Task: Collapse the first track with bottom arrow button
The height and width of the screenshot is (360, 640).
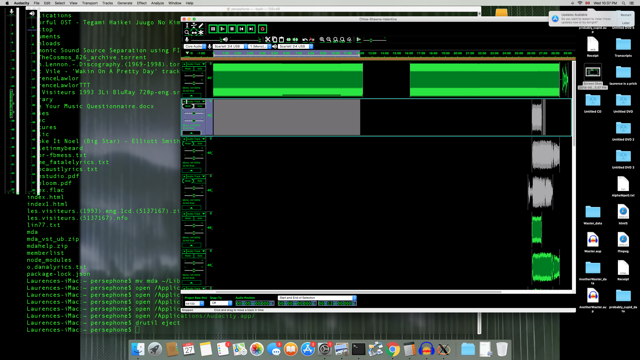Action: tap(191, 96)
